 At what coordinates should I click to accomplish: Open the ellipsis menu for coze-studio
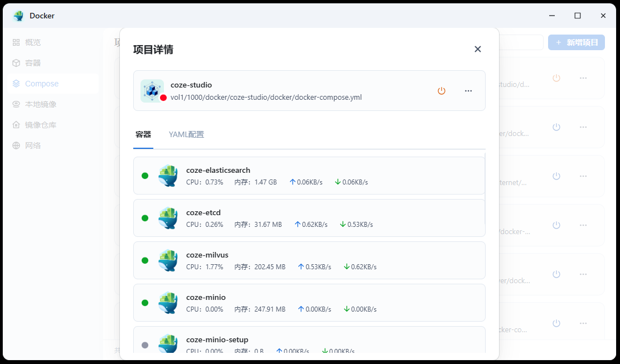pos(468,90)
